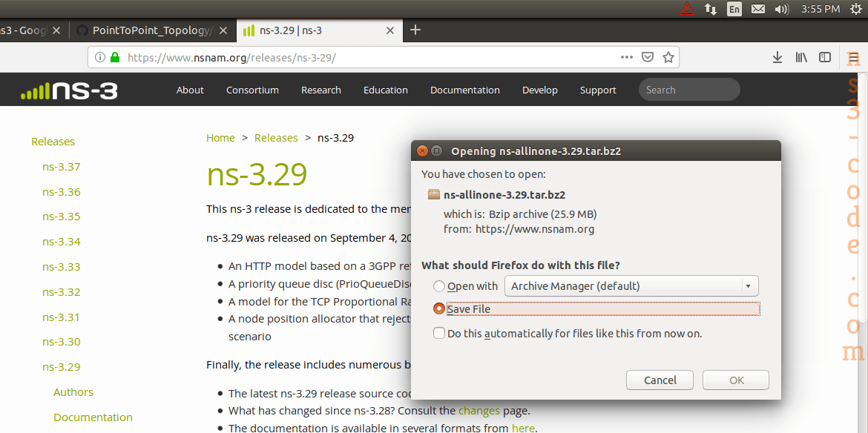Open the mail envelope indicator
The image size is (868, 433).
[x=758, y=9]
